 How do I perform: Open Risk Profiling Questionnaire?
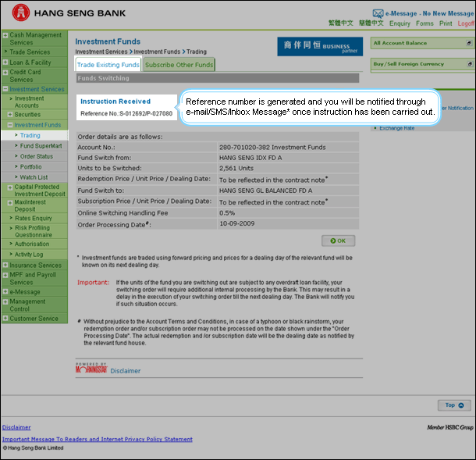[34, 231]
